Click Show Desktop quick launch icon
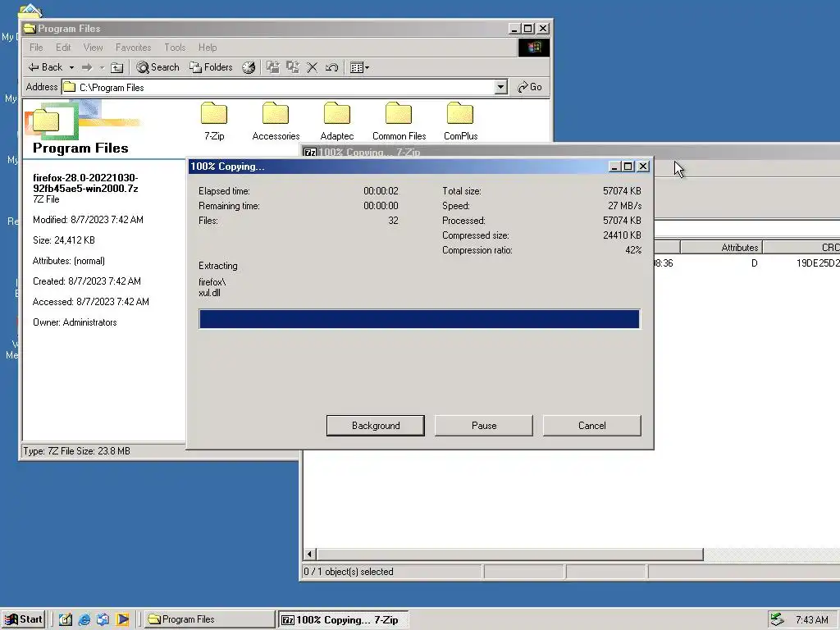 click(x=66, y=619)
